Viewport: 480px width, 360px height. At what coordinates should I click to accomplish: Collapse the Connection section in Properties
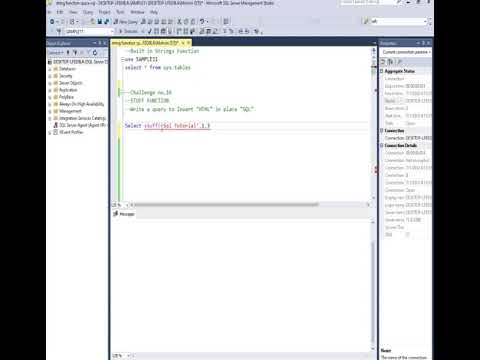tap(382, 130)
